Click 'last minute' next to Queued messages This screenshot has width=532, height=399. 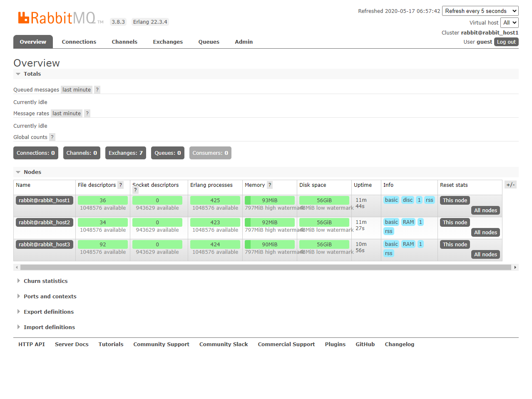pyautogui.click(x=76, y=89)
